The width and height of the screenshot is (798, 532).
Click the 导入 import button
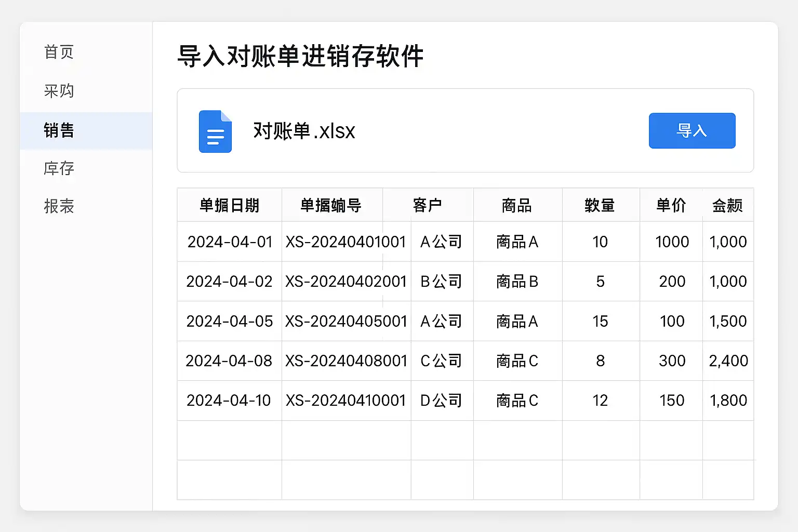click(x=691, y=130)
